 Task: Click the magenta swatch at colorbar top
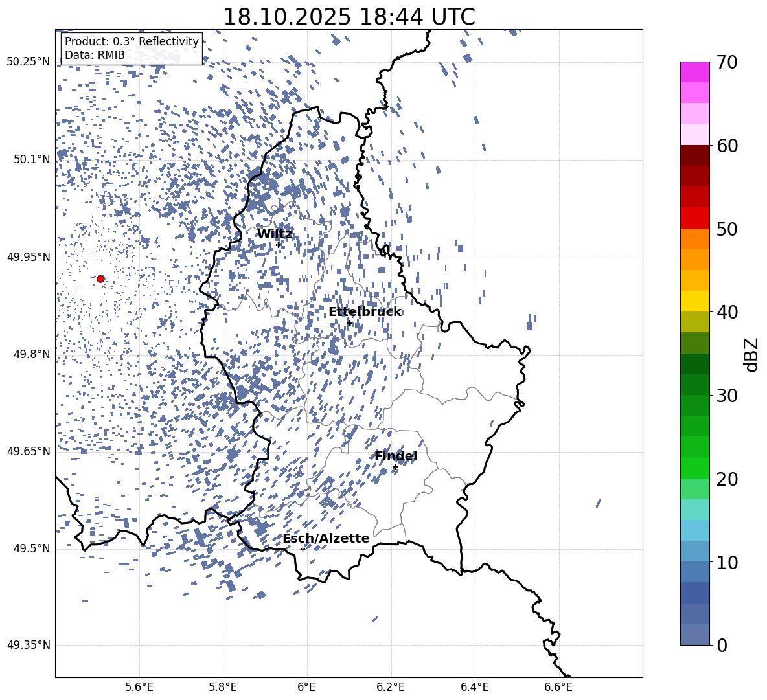[694, 73]
